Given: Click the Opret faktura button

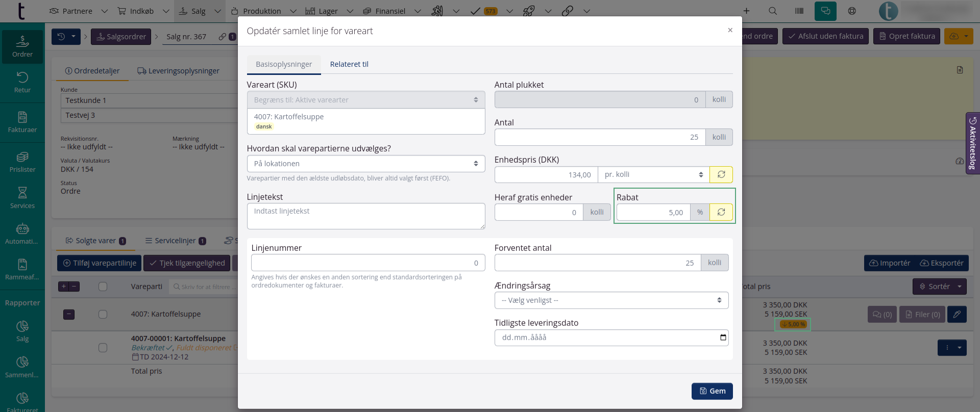Looking at the screenshot, I should click(906, 36).
